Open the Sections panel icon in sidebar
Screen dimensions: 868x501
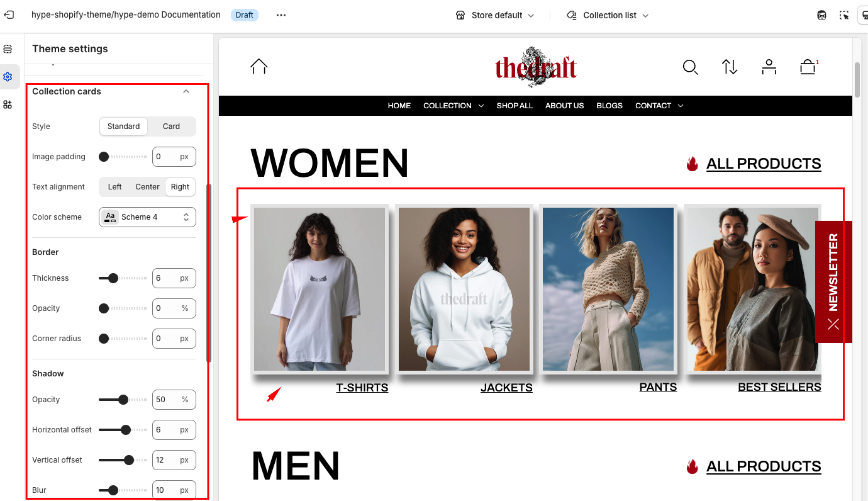tap(8, 49)
